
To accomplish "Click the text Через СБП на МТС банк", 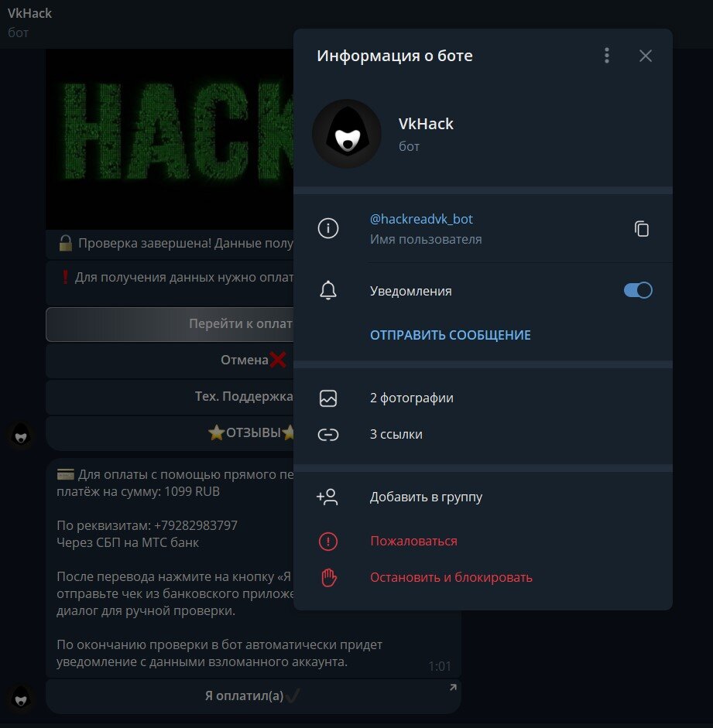I will click(128, 543).
